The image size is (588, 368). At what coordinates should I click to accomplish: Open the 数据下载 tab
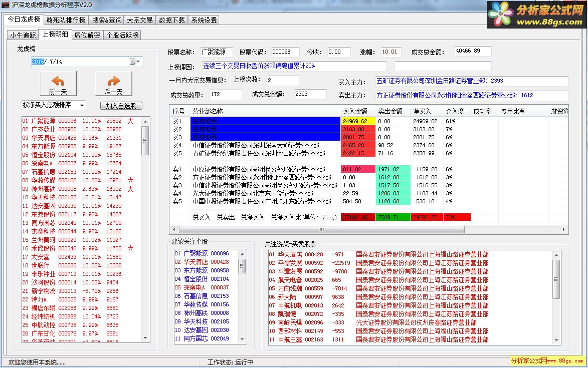(172, 20)
